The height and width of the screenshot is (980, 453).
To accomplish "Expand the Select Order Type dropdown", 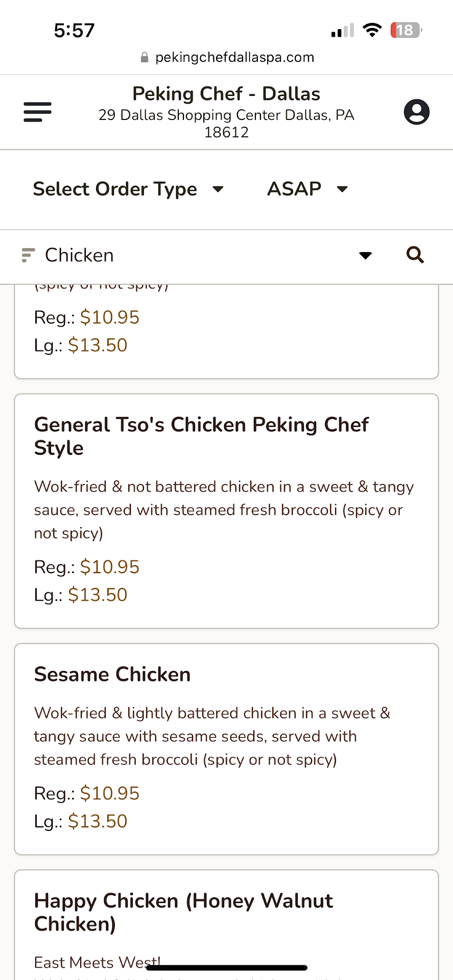I will [x=128, y=189].
